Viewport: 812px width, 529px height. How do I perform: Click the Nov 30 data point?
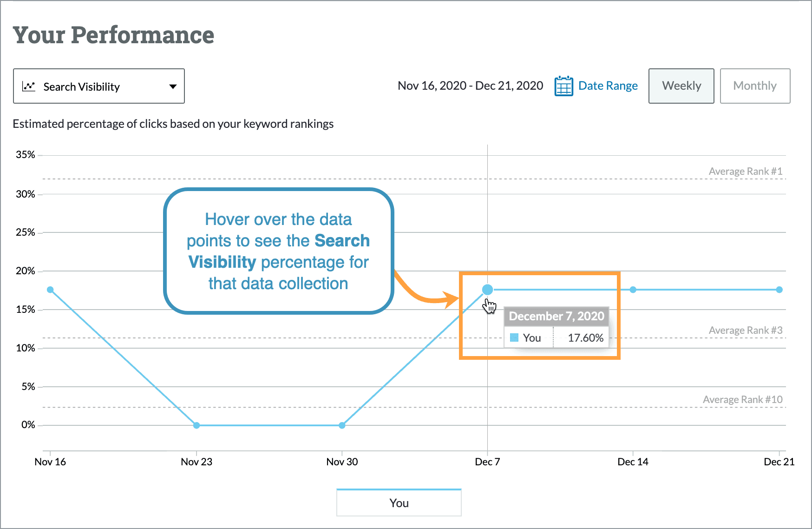pyautogui.click(x=342, y=424)
